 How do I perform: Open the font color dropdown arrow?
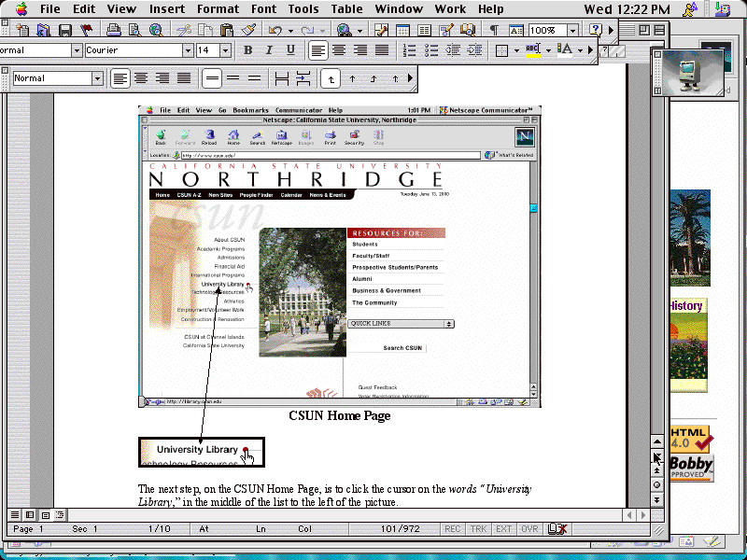580,50
